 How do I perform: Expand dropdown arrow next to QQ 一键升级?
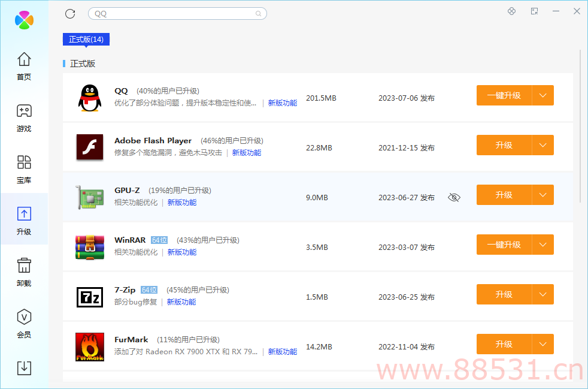(x=542, y=95)
